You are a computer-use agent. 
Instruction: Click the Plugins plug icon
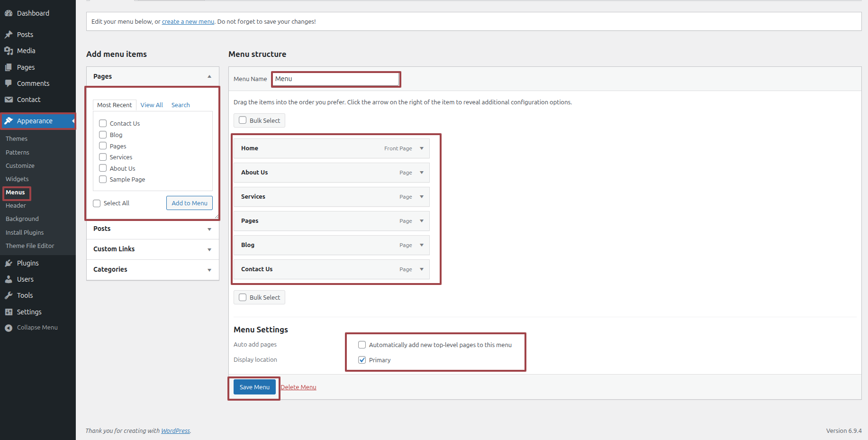pos(9,263)
